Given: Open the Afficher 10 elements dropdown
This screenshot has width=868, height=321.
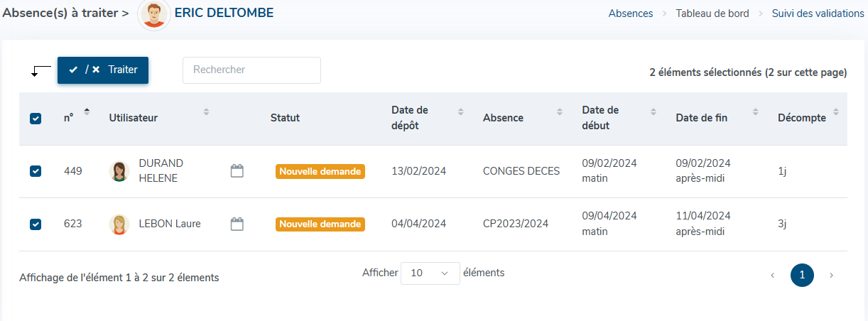Looking at the screenshot, I should pos(430,273).
